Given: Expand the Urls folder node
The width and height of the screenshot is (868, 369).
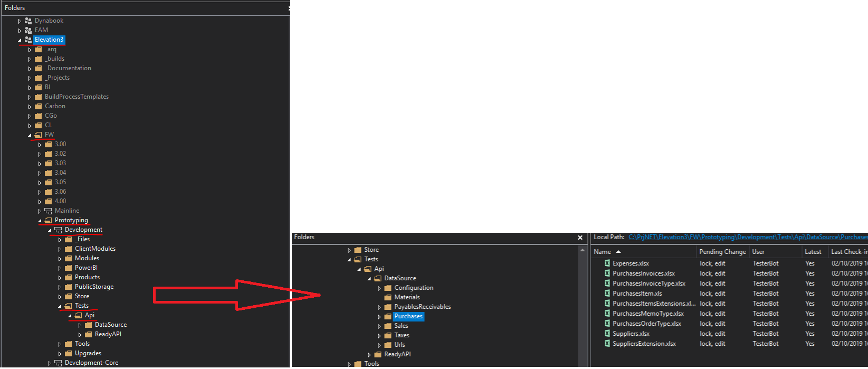Looking at the screenshot, I should click(x=379, y=345).
